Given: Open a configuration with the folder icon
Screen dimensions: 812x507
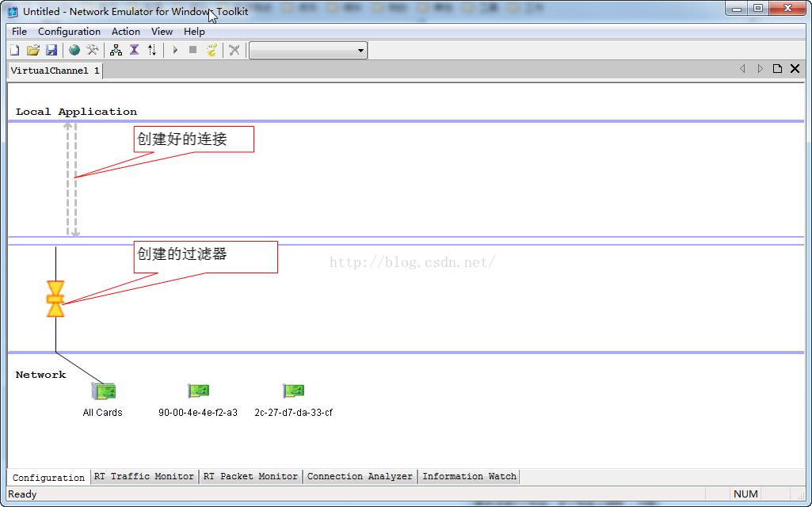Looking at the screenshot, I should point(33,50).
